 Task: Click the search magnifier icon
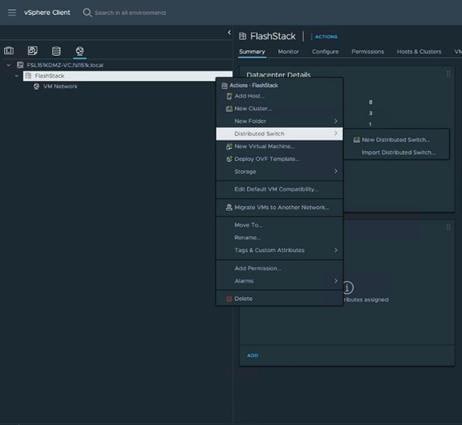pyautogui.click(x=87, y=13)
